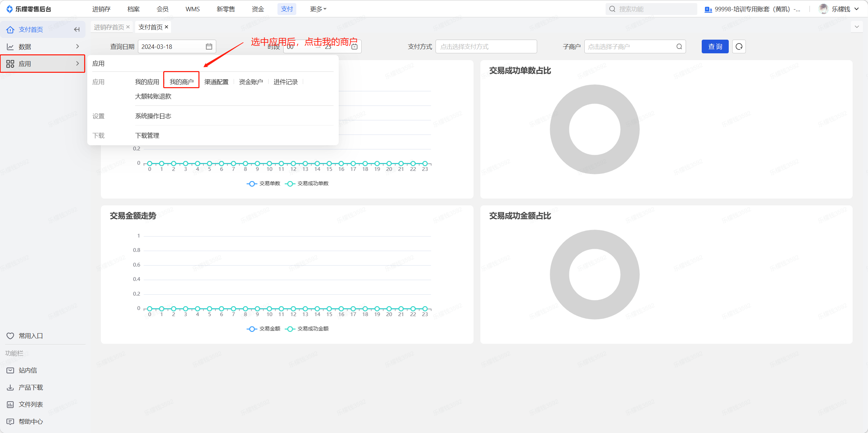868x433 pixels.
Task: Click 常用入口 label in sidebar
Action: 31,336
